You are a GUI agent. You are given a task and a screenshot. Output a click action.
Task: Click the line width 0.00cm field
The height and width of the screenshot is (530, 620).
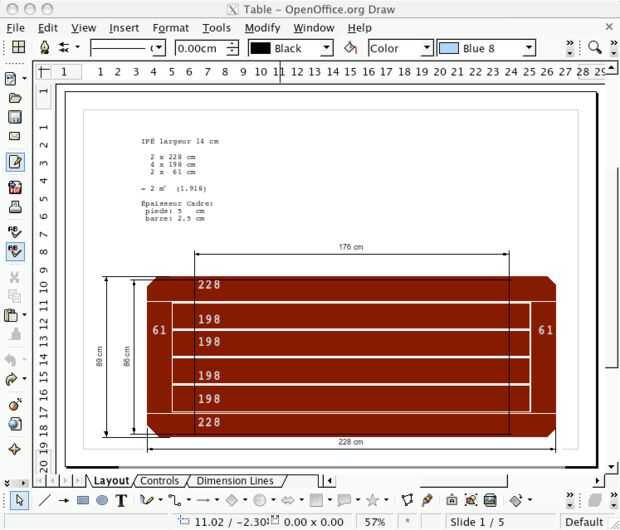pos(201,48)
